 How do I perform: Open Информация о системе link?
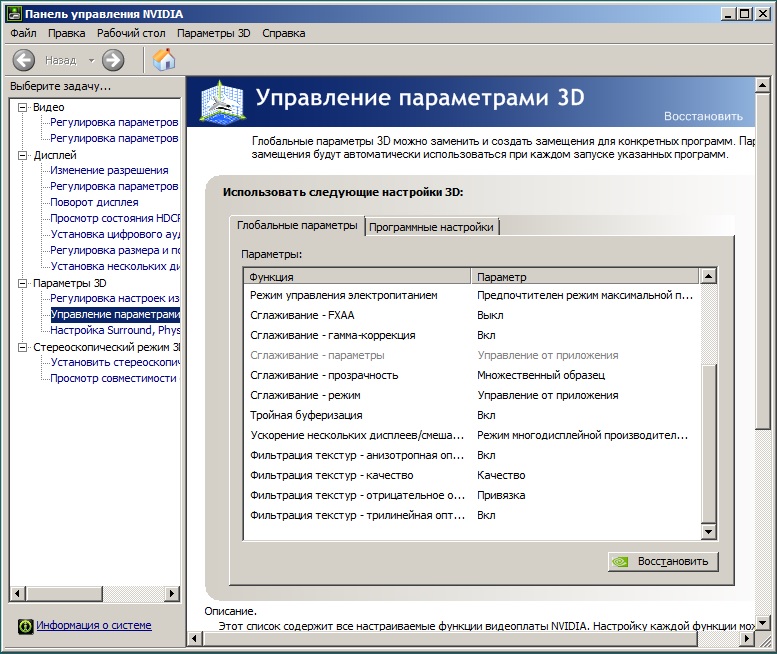coord(94,625)
